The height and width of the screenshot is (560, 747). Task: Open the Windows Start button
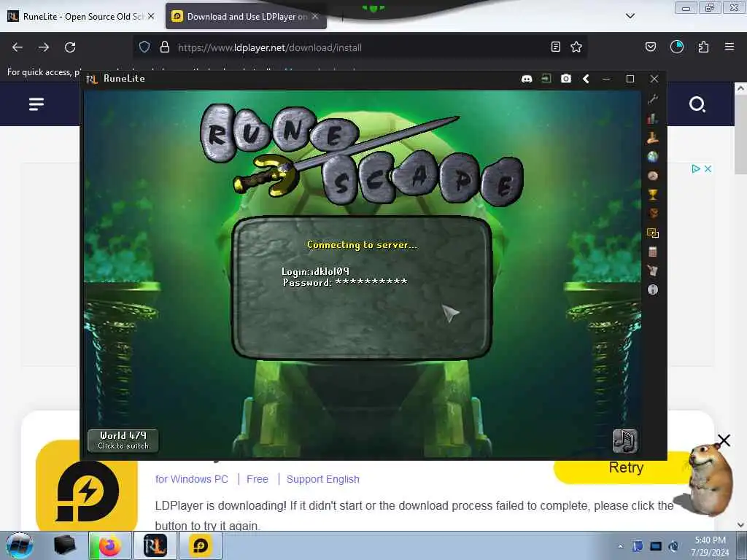[20, 545]
